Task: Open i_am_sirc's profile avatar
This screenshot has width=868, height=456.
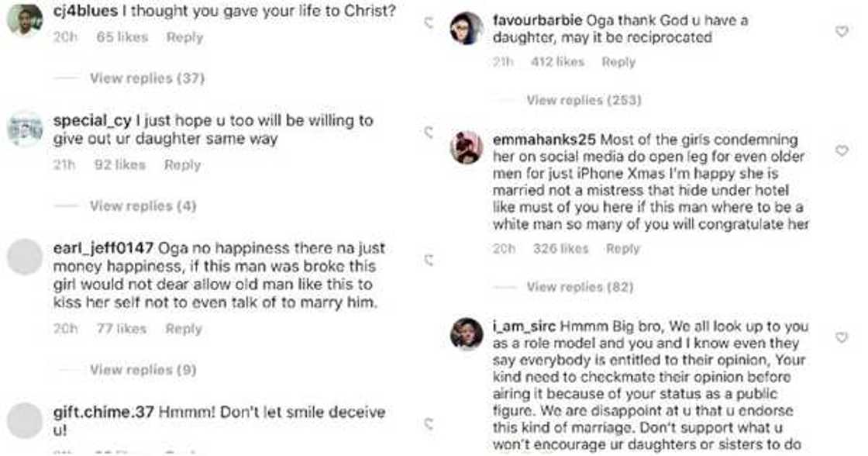Action: click(x=466, y=330)
